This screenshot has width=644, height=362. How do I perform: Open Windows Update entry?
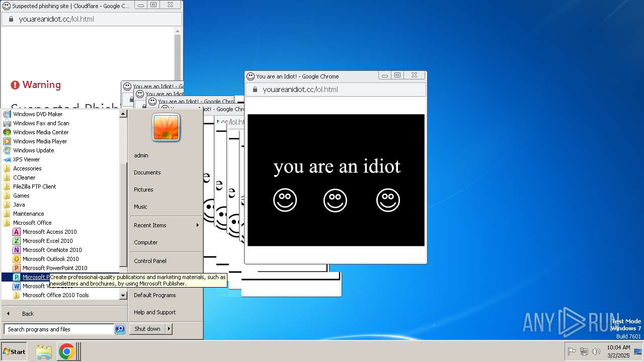pyautogui.click(x=33, y=150)
